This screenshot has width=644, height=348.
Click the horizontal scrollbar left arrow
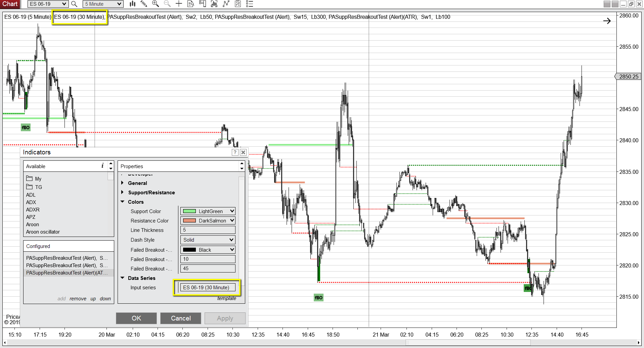point(4,343)
